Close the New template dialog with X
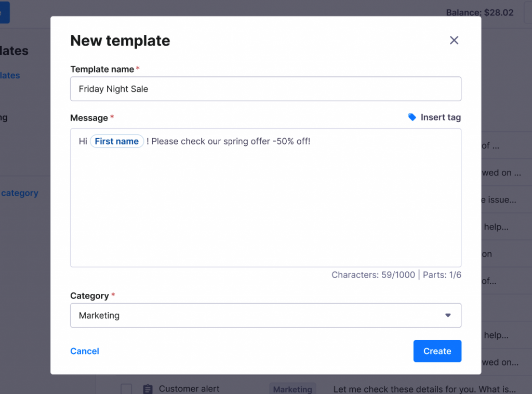The image size is (532, 394). 454,40
